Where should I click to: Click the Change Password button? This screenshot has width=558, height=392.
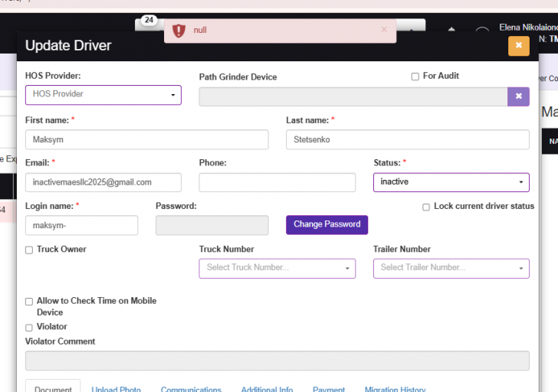pos(327,224)
